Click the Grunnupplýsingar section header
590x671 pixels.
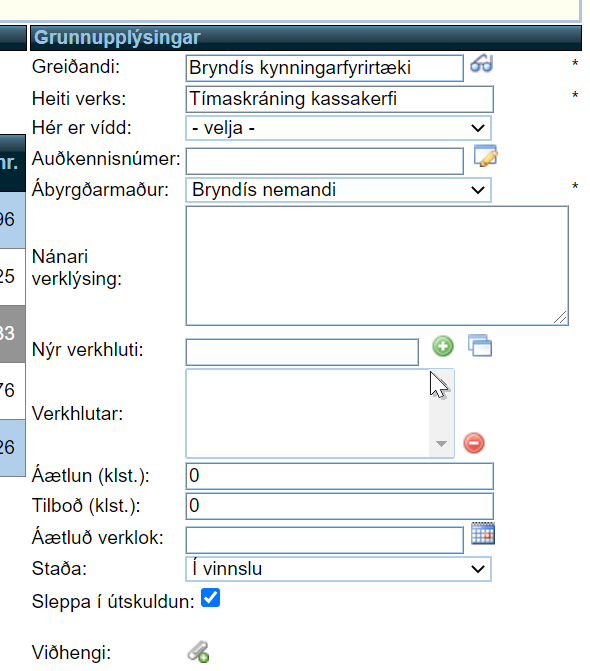pyautogui.click(x=306, y=38)
